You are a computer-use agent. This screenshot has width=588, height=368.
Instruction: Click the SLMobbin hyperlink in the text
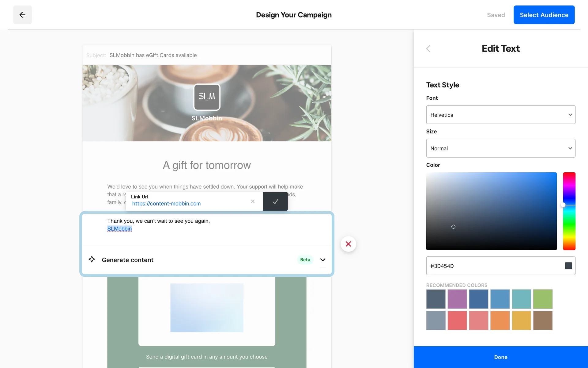119,229
